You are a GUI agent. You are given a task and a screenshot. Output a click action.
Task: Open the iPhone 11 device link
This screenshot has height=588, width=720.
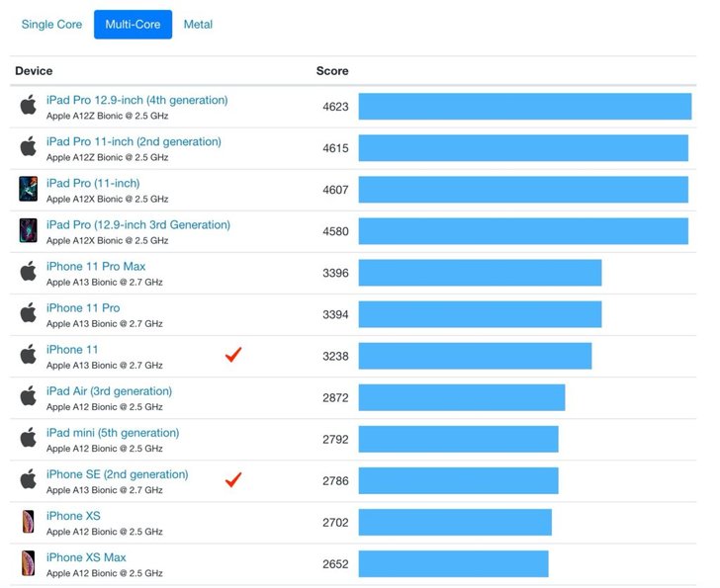(72, 350)
